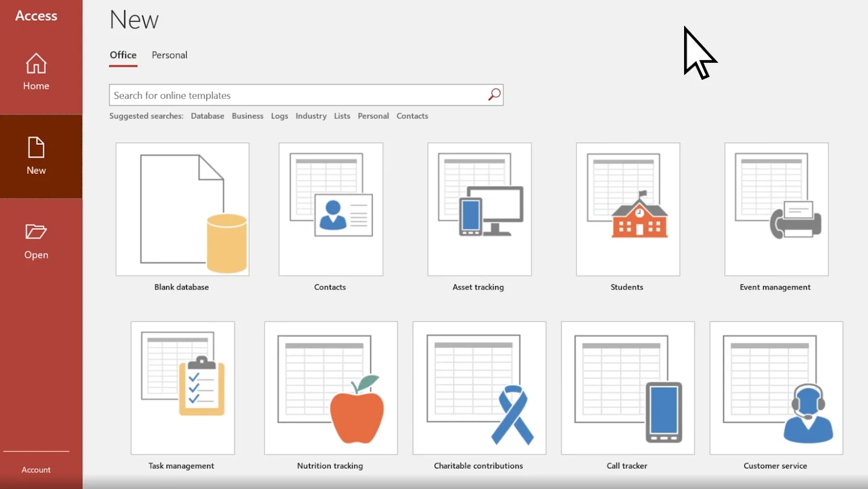This screenshot has width=868, height=489.
Task: Click the Call tracker label text
Action: [x=627, y=466]
